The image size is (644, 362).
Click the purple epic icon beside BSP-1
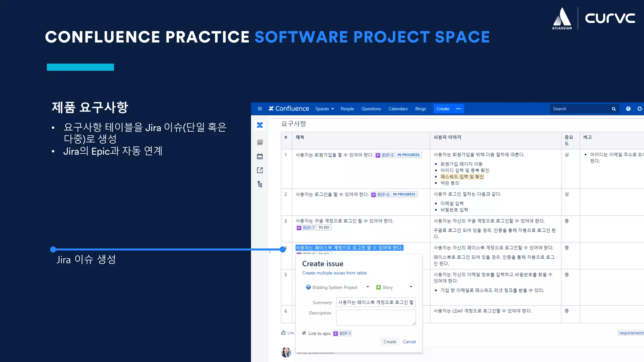pos(336,334)
